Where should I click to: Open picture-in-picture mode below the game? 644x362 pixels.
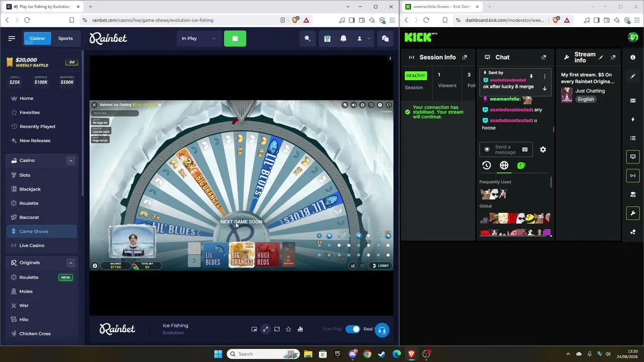(254, 329)
